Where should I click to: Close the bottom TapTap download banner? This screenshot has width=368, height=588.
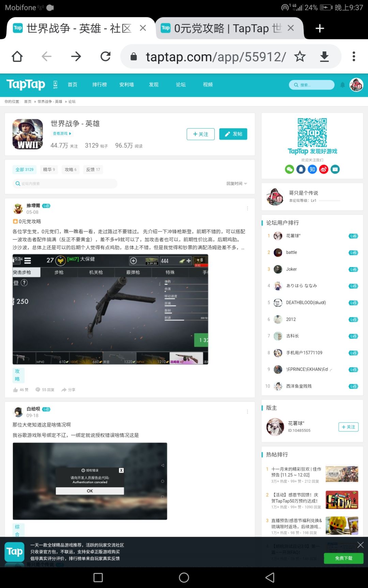point(361,545)
